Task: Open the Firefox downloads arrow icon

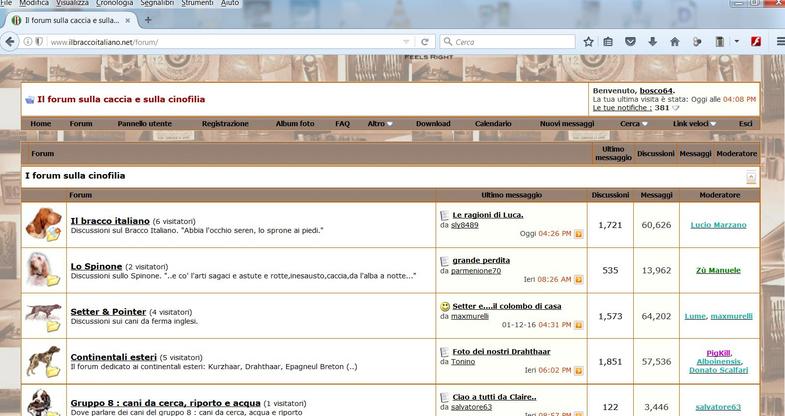Action: [653, 42]
